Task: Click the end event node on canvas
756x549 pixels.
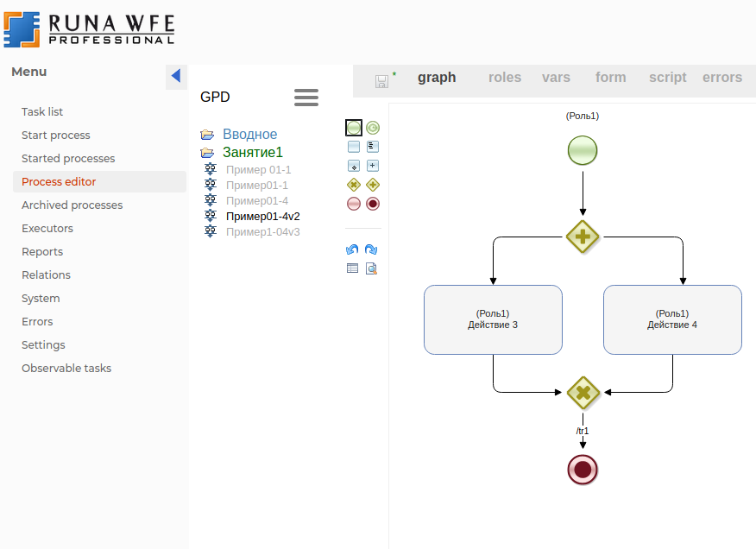Action: (583, 470)
